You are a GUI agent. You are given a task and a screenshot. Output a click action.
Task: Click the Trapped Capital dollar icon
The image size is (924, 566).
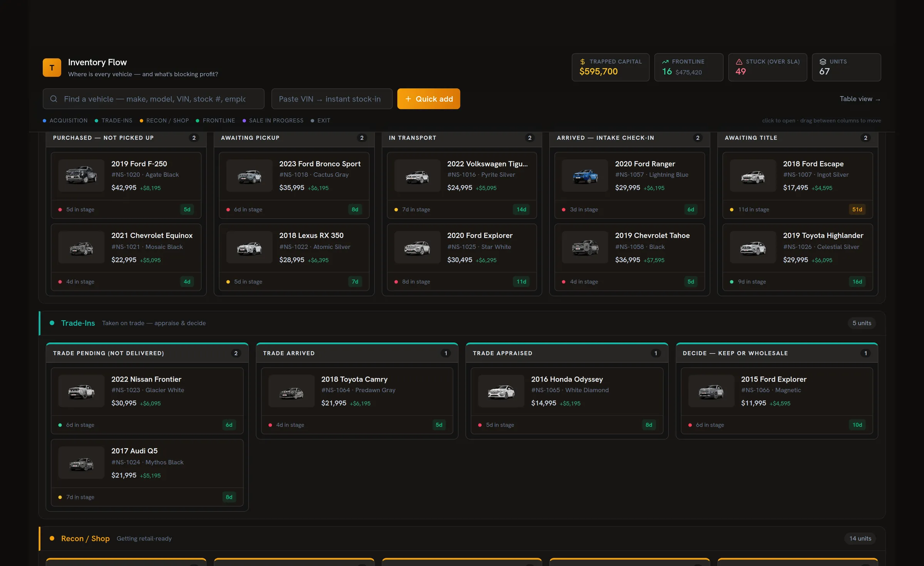click(583, 62)
